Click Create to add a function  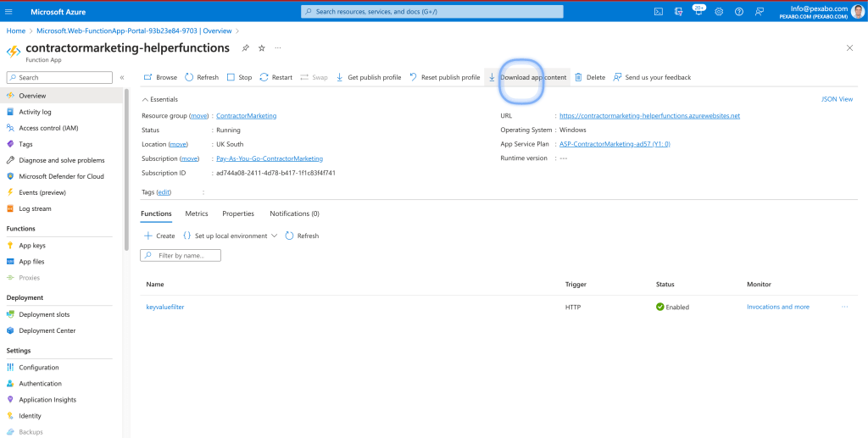tap(159, 236)
